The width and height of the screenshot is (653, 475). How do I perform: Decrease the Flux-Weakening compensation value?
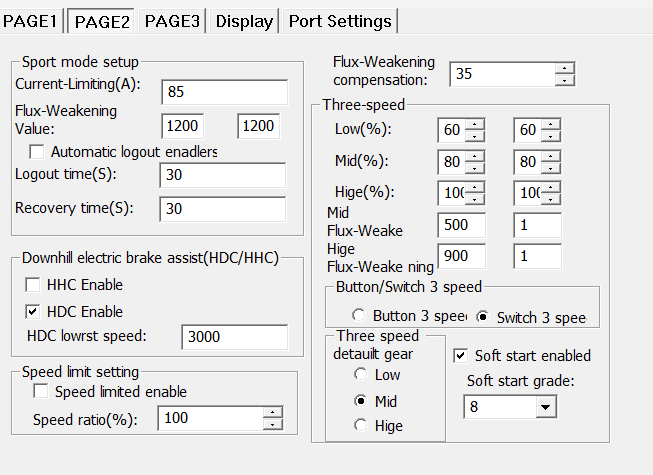(x=566, y=79)
